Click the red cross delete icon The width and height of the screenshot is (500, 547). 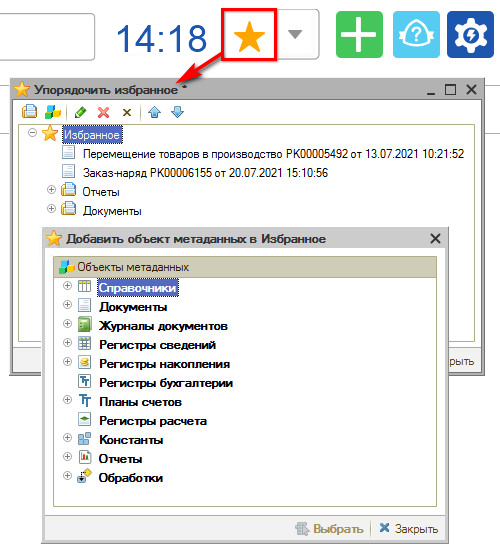point(104,112)
